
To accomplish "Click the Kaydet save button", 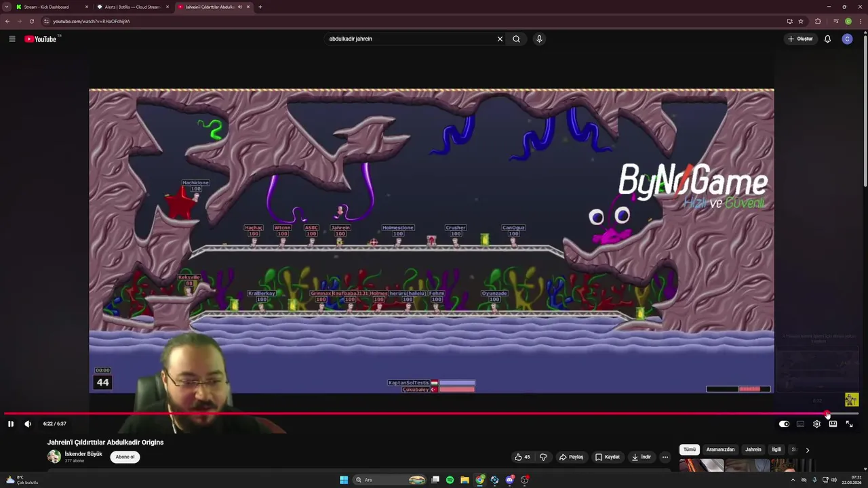I will [x=608, y=457].
